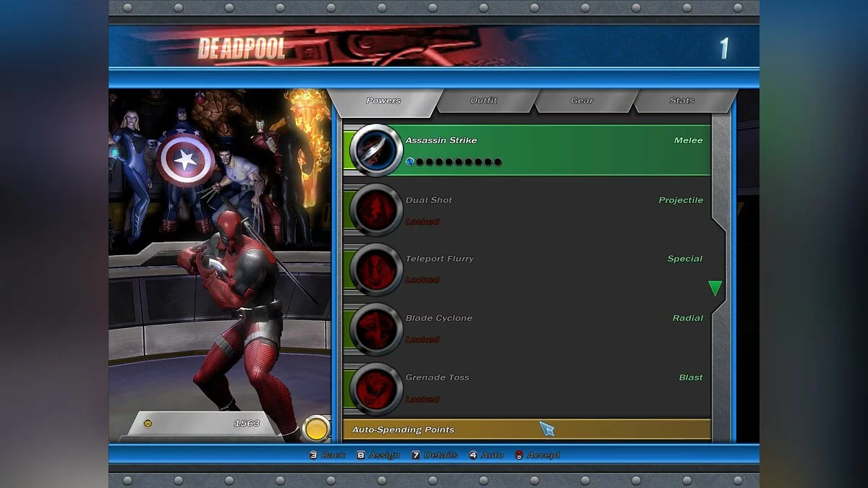Select the Blade Cyclone power icon
Viewport: 868px width, 488px height.
pyautogui.click(x=376, y=328)
